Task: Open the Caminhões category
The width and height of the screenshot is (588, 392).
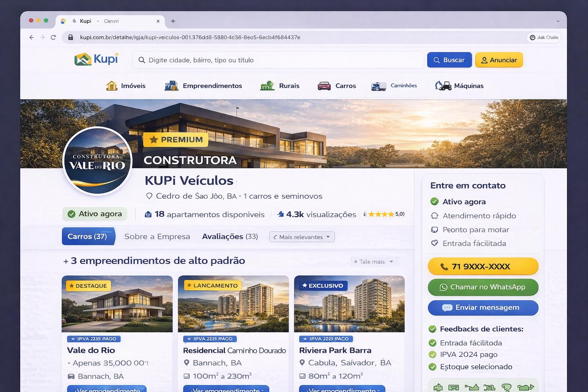Action: click(394, 86)
